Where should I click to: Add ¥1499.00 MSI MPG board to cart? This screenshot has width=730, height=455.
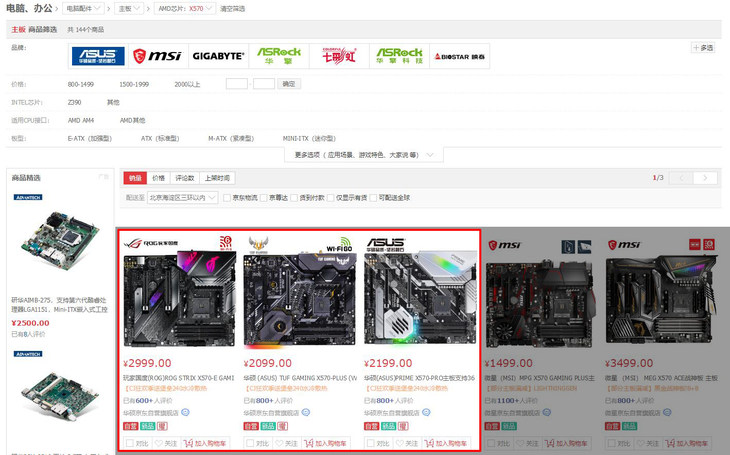[x=566, y=443]
